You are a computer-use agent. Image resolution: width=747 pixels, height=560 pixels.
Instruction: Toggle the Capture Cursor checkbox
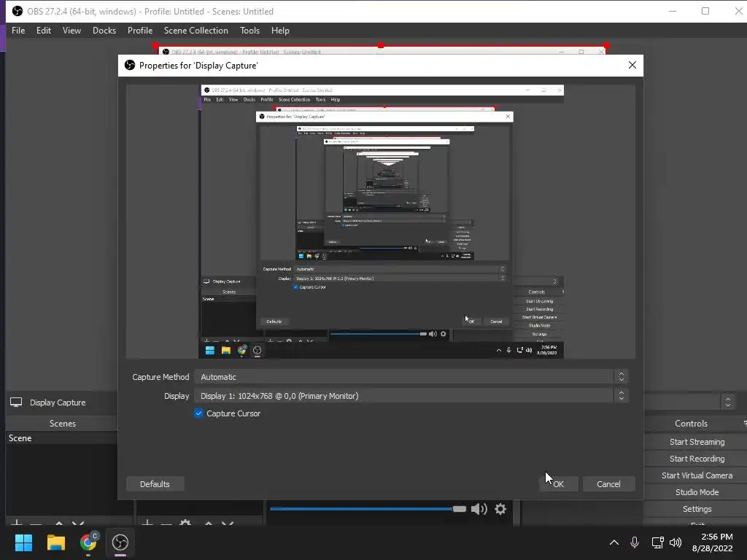(x=198, y=413)
